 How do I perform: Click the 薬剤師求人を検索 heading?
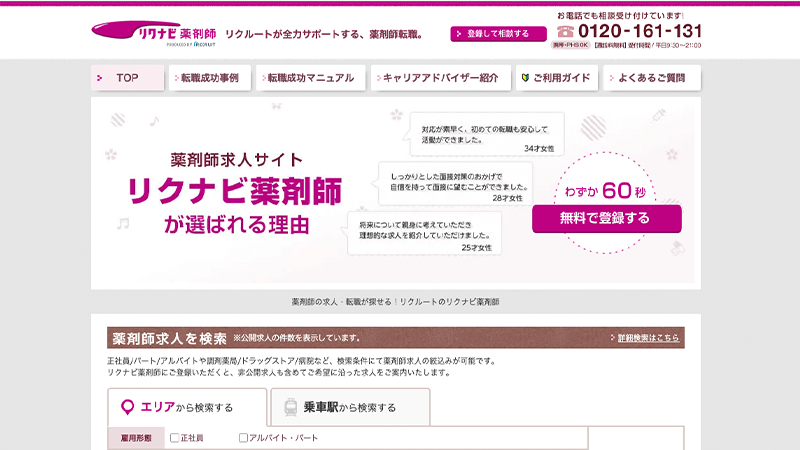169,338
